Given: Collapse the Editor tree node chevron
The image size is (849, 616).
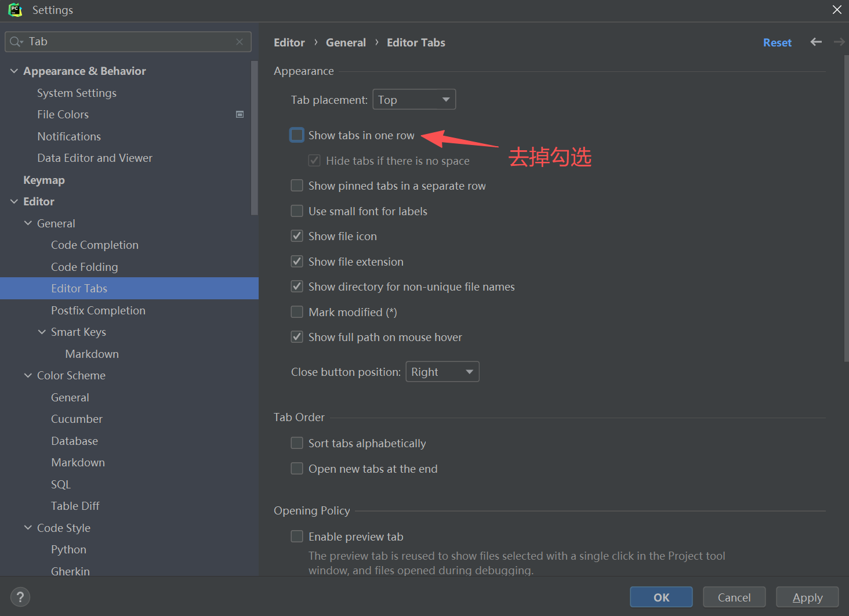Looking at the screenshot, I should pyautogui.click(x=14, y=201).
